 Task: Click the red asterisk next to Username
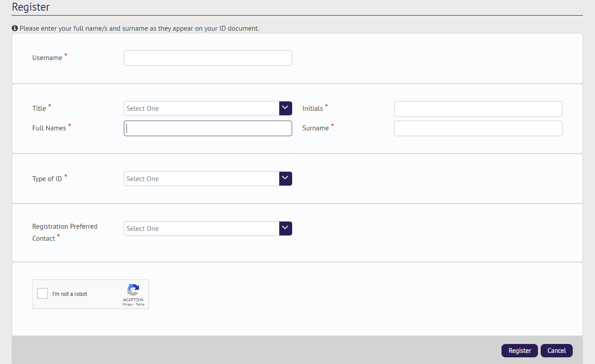(x=65, y=55)
